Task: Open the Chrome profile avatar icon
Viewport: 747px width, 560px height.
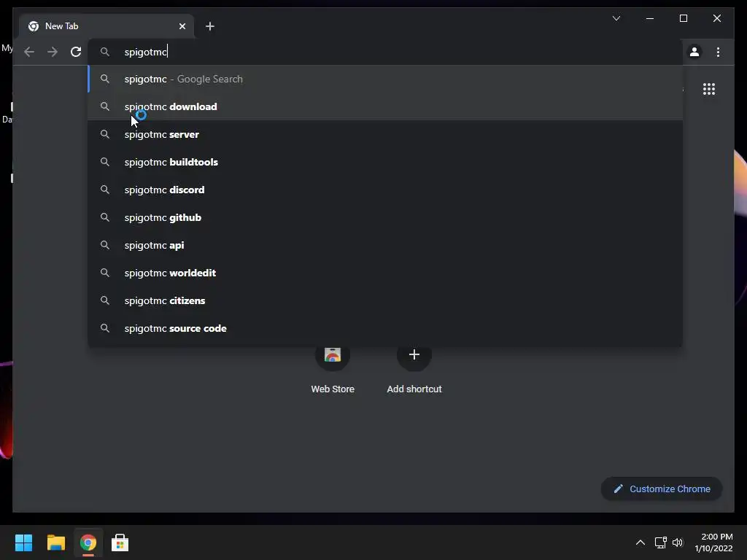Action: pos(694,52)
